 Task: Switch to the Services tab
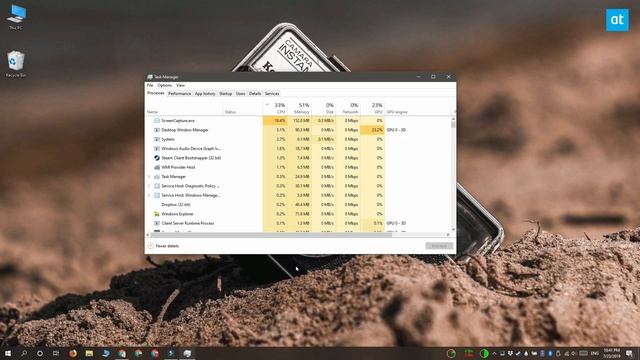(x=272, y=93)
